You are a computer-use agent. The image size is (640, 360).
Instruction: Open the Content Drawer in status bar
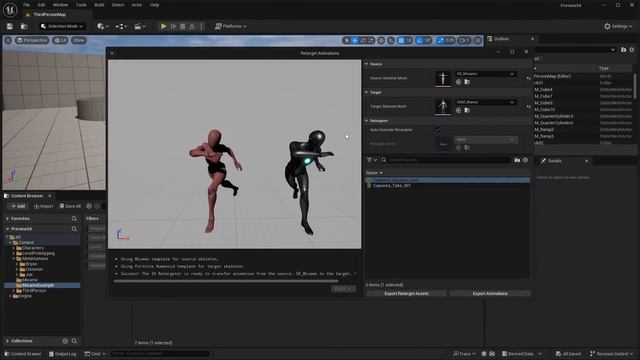pos(22,354)
